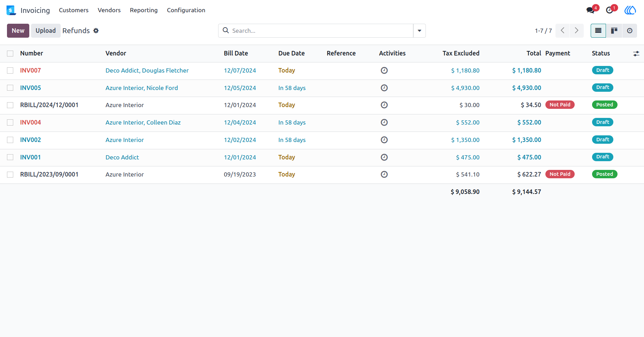Click the New button
This screenshot has width=644, height=337.
[18, 31]
